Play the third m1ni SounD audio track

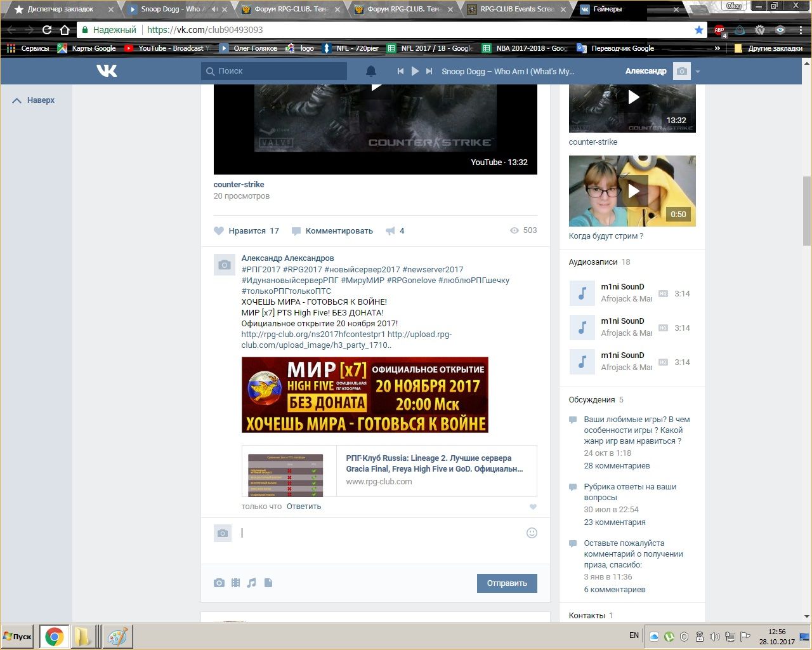tap(582, 362)
